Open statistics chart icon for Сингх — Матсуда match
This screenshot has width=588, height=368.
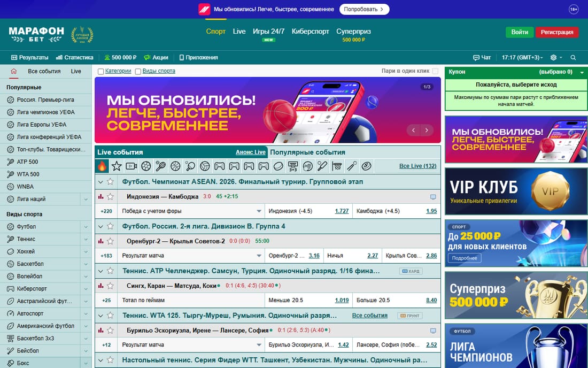tap(100, 286)
